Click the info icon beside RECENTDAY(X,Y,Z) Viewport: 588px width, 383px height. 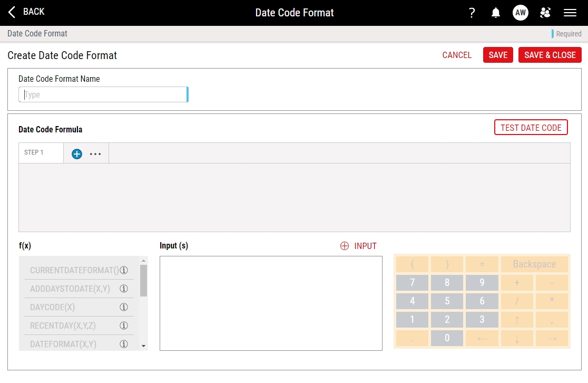pyautogui.click(x=124, y=325)
